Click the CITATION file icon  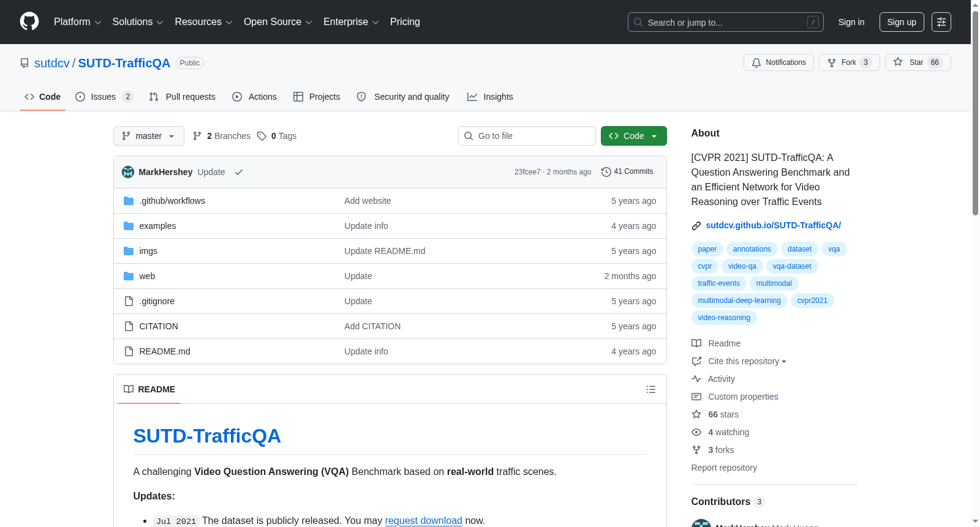pyautogui.click(x=129, y=326)
